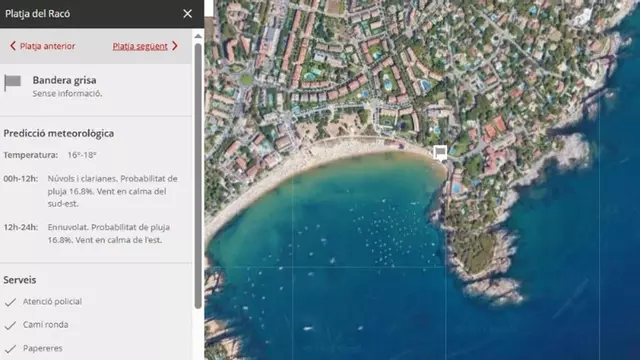This screenshot has height=360, width=640.
Task: Close the Platja del Racó panel
Action: point(187,13)
